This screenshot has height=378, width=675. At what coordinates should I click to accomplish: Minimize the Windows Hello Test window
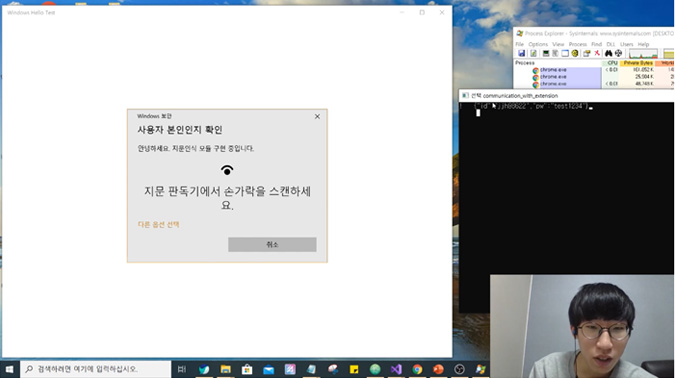tap(402, 12)
